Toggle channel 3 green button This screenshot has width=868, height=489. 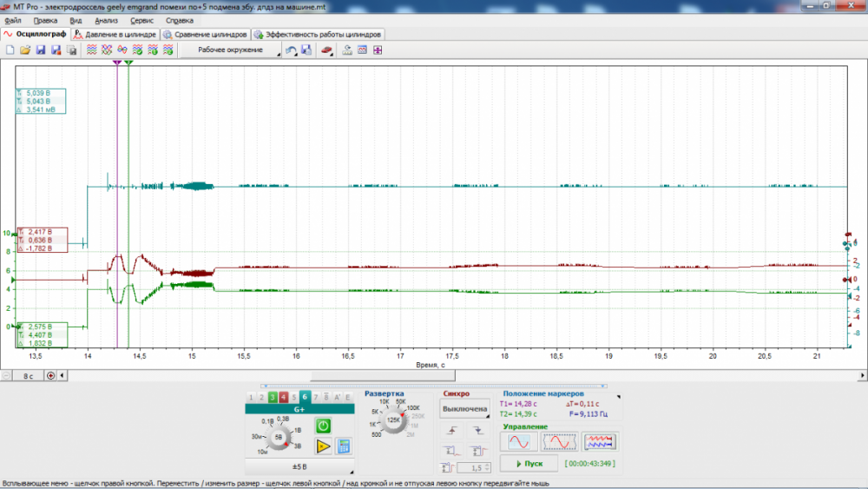(273, 397)
